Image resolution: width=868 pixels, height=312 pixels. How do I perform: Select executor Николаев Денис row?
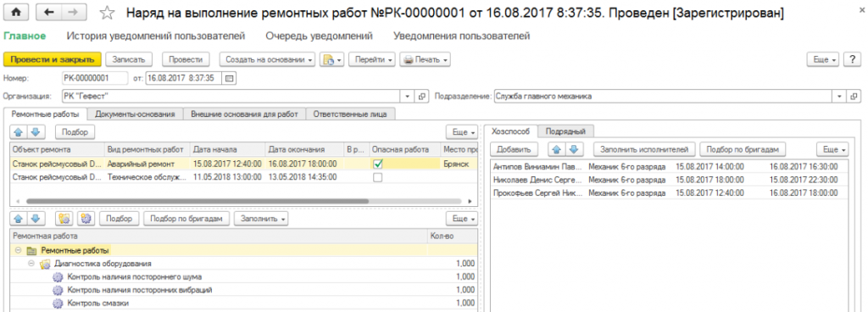669,179
